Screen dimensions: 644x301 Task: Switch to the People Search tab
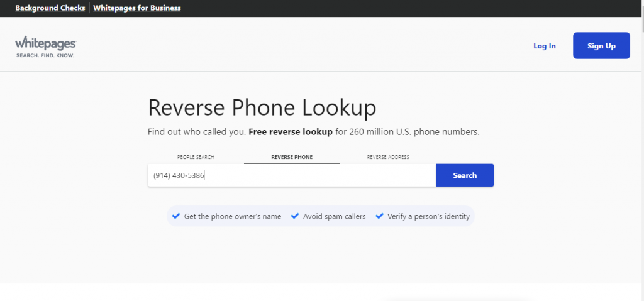pyautogui.click(x=196, y=157)
